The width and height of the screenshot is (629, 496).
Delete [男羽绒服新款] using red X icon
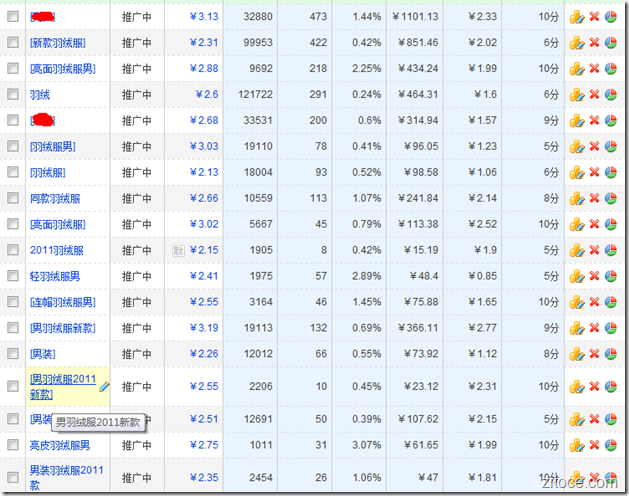[x=594, y=328]
